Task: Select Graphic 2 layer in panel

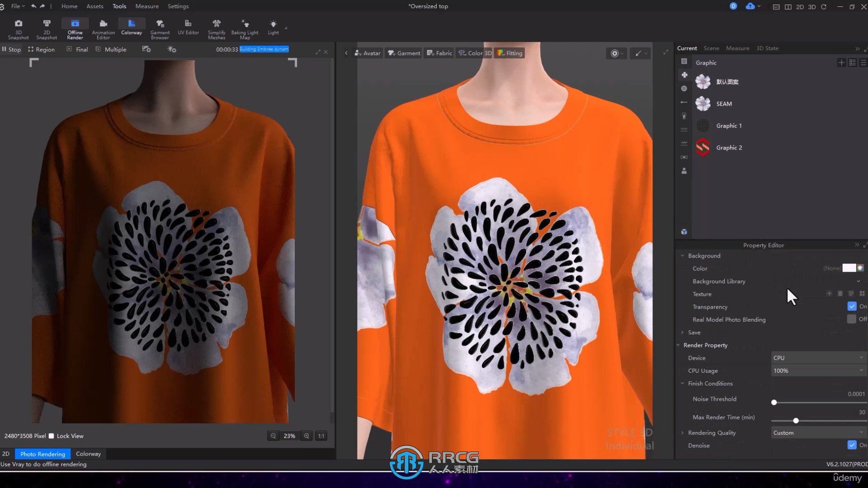Action: tap(729, 147)
